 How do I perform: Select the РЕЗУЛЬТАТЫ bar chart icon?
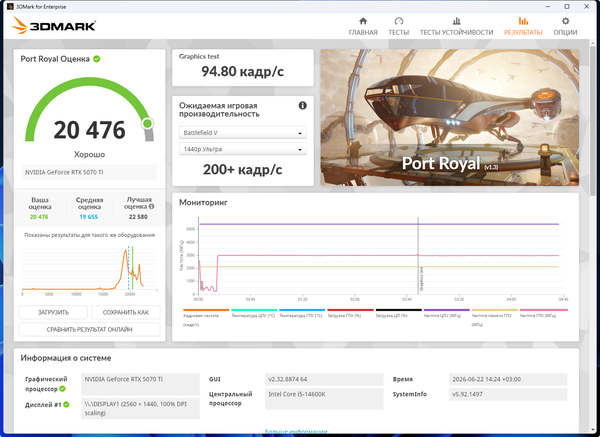[x=523, y=21]
